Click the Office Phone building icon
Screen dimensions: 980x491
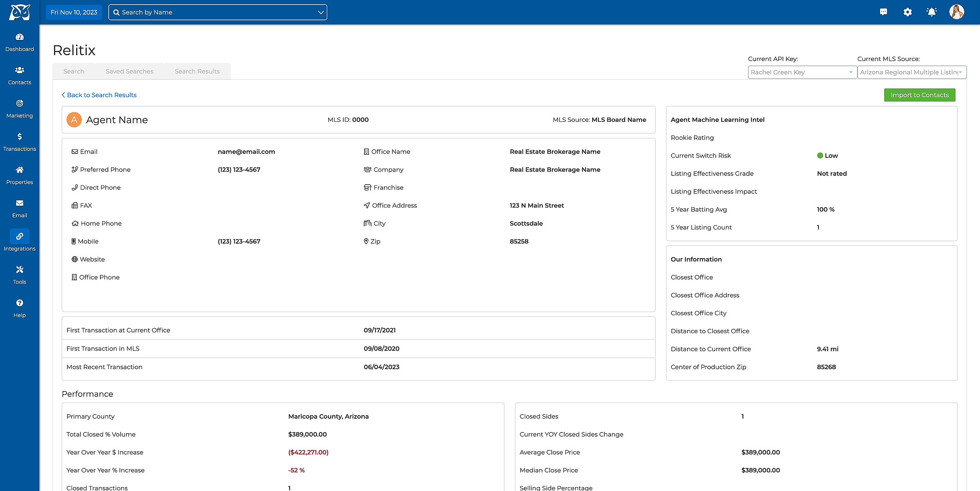tap(74, 277)
